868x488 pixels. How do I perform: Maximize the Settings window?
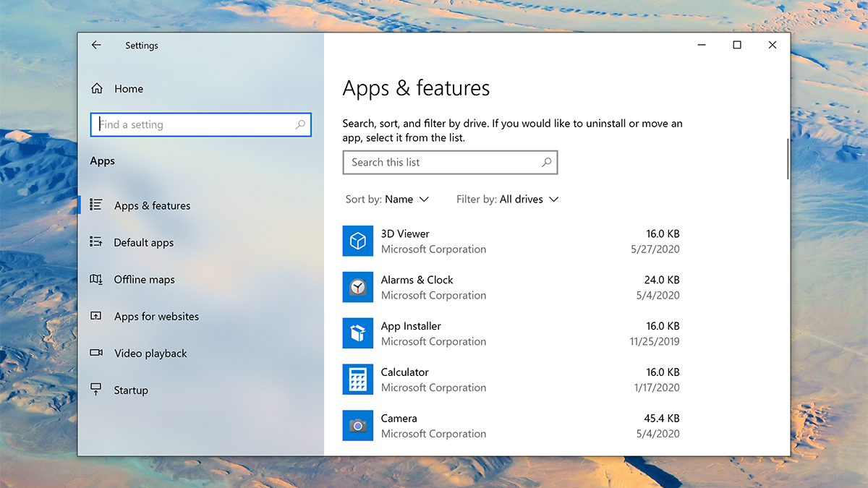tap(737, 45)
